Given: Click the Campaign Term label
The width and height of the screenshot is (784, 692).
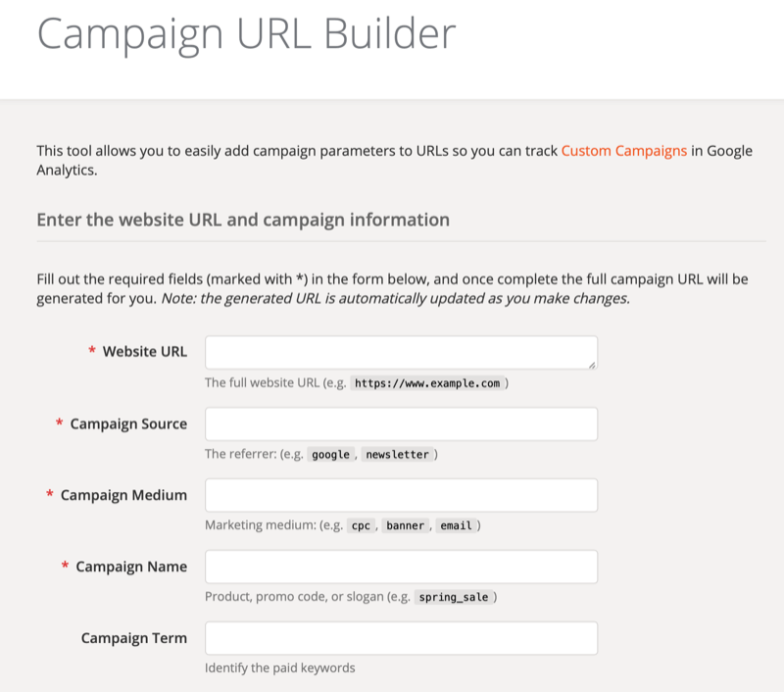Looking at the screenshot, I should (x=133, y=638).
